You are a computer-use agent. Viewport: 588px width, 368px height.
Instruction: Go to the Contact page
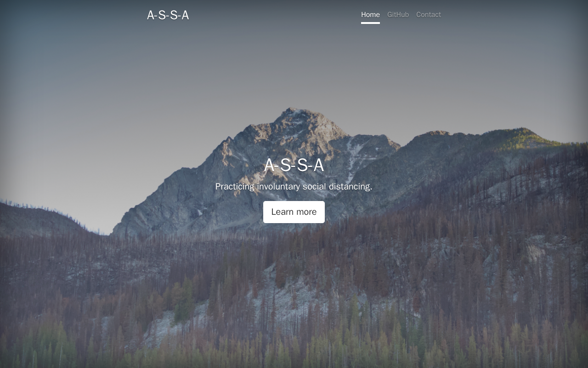pyautogui.click(x=429, y=15)
